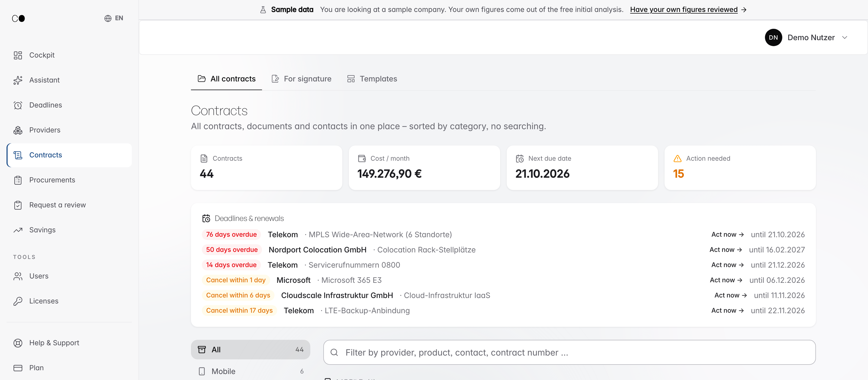Click the globe language icon

108,18
